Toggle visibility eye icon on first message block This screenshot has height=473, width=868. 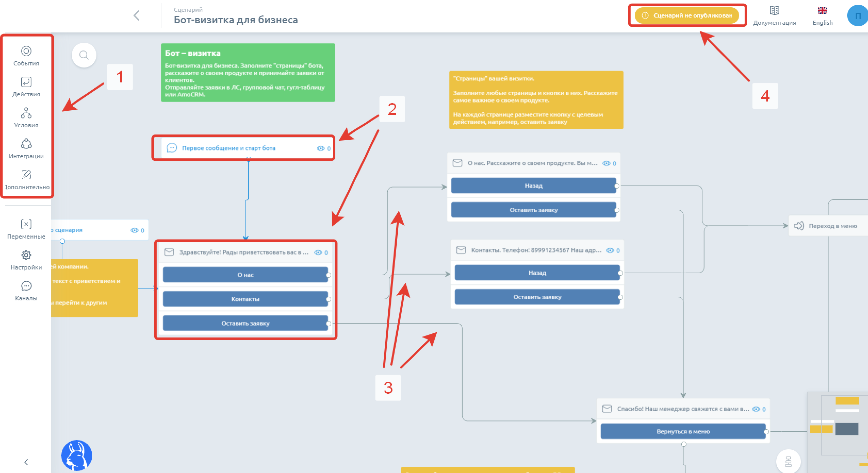tap(320, 147)
